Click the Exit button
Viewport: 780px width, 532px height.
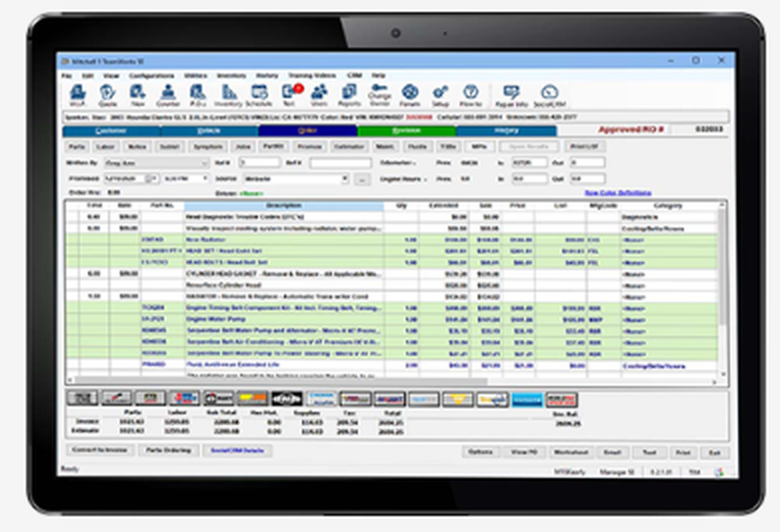point(714,452)
